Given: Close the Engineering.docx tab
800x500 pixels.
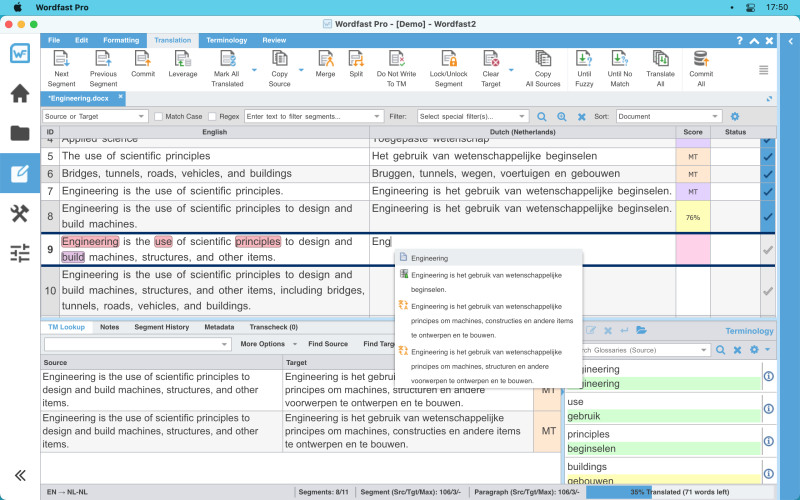Looking at the screenshot, I should point(120,96).
